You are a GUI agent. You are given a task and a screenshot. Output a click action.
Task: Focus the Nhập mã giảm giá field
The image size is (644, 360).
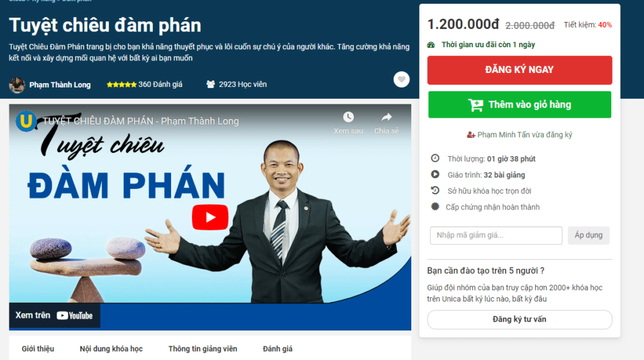pos(496,235)
